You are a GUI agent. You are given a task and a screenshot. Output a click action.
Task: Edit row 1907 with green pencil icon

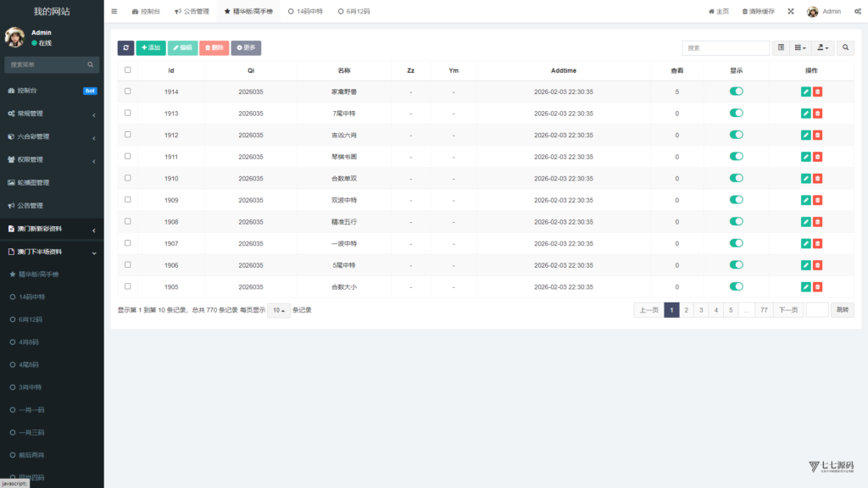tap(805, 243)
